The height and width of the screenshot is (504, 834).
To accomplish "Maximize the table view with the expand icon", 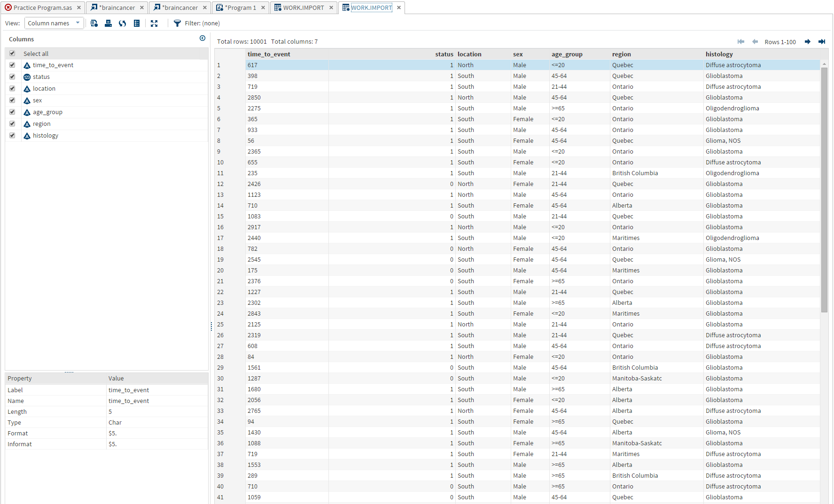I will tap(154, 23).
